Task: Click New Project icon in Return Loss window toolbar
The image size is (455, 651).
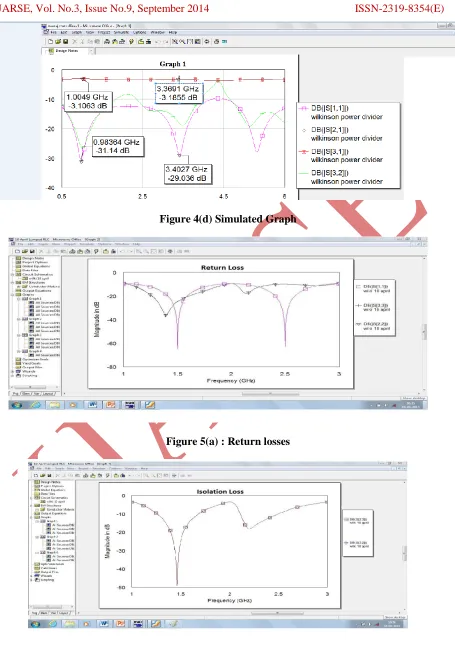Action: pyautogui.click(x=17, y=251)
